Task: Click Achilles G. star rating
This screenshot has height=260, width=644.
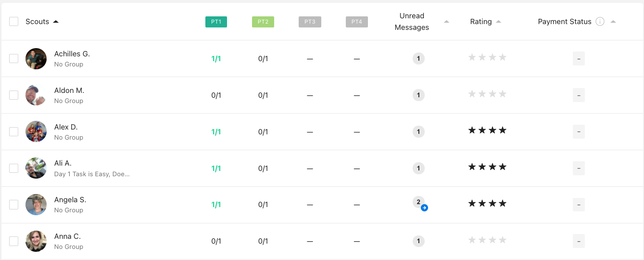Action: tap(487, 57)
